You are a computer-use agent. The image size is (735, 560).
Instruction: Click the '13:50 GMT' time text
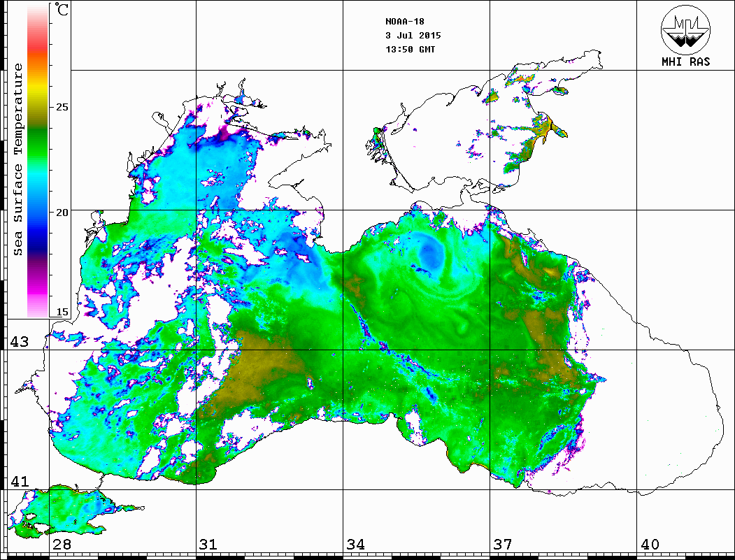(410, 49)
